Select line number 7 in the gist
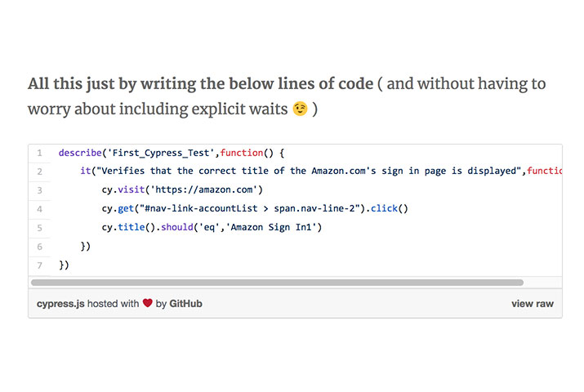 coord(39,265)
